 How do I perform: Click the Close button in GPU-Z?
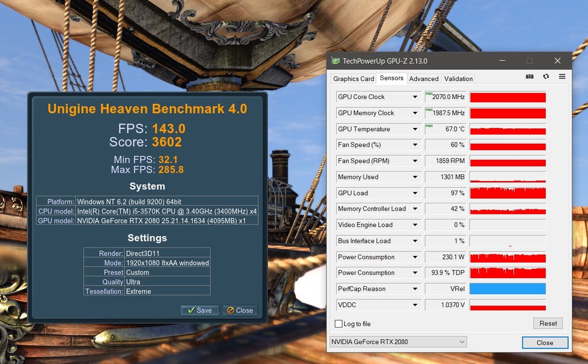coord(545,343)
